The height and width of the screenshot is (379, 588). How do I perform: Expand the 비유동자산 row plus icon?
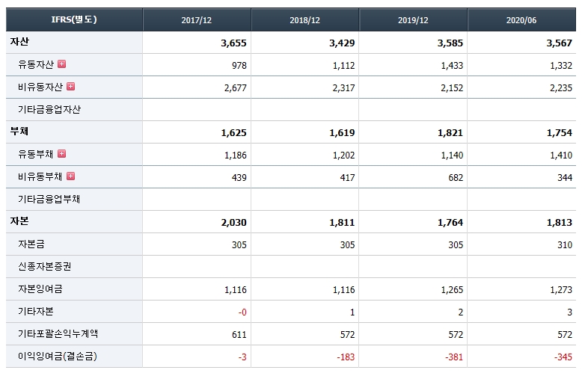70,87
